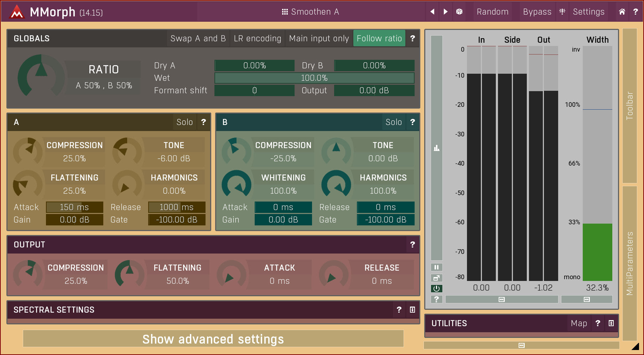Expand the Spectral Settings panel

pos(412,310)
